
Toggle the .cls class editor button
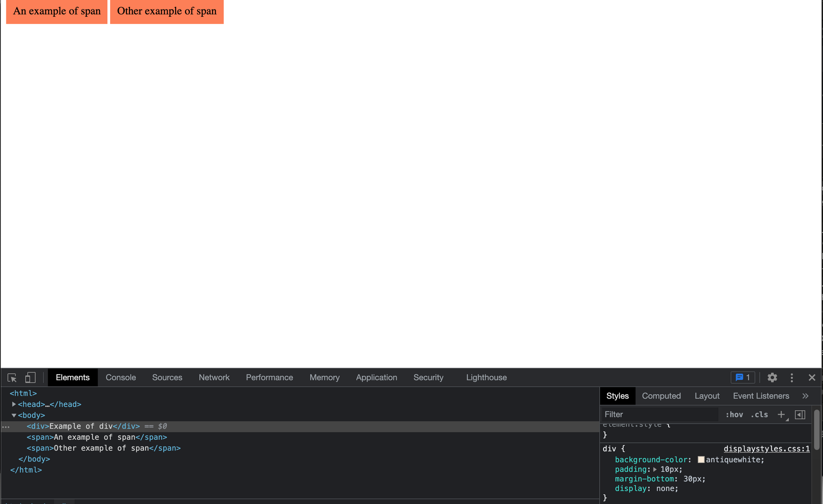tap(759, 414)
